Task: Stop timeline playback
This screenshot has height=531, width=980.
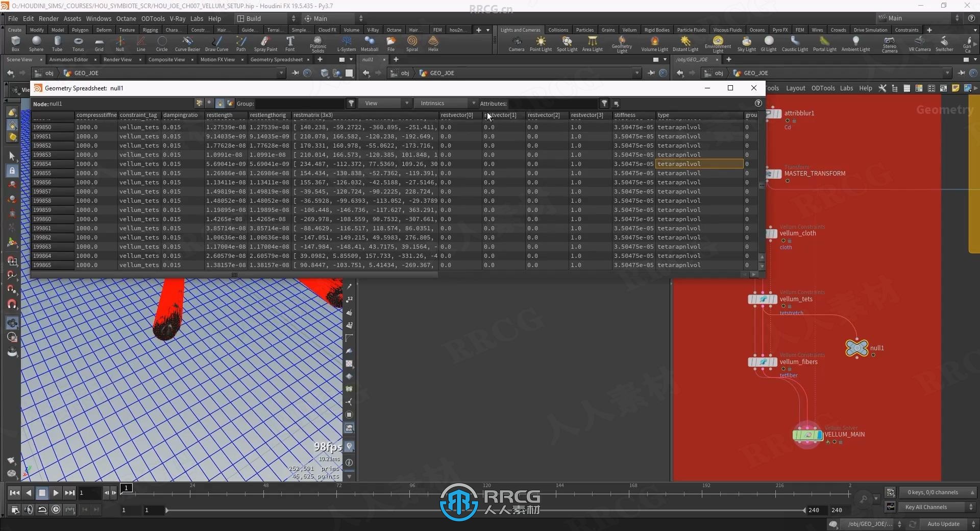Action: [42, 493]
